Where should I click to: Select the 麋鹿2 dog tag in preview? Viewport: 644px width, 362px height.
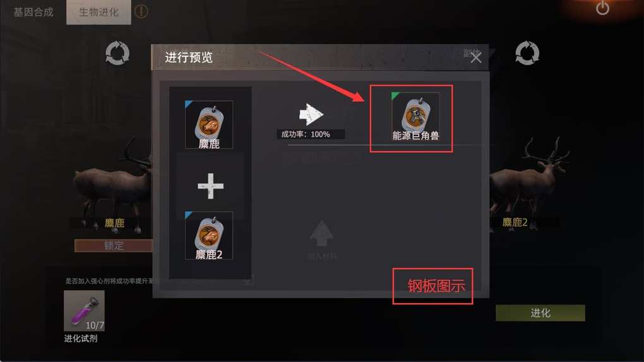click(x=209, y=236)
